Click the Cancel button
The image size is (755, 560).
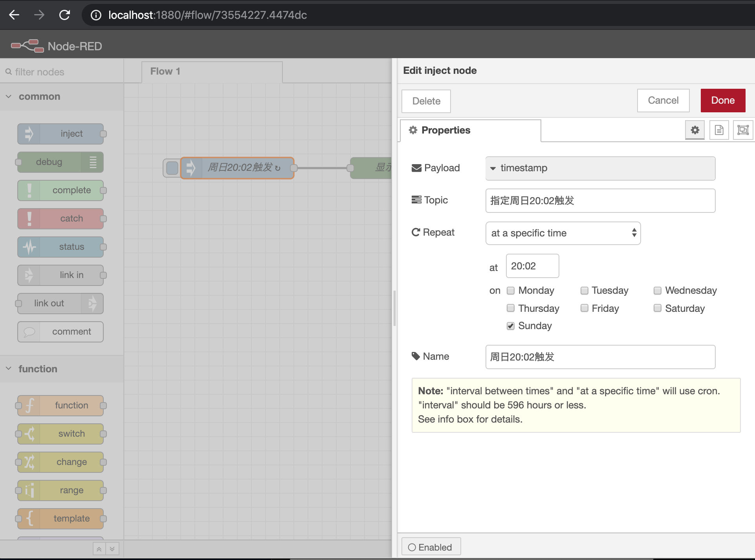coord(663,101)
